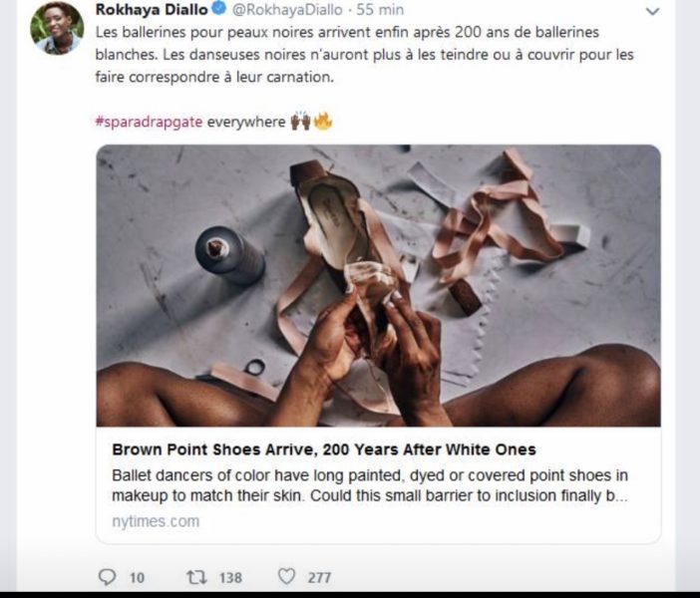Click the article description text in the card
The width and height of the screenshot is (700, 598).
370,485
